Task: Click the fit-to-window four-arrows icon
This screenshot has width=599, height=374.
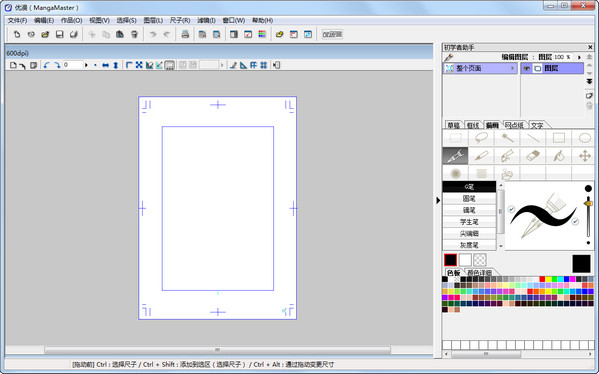Action: 139,65
